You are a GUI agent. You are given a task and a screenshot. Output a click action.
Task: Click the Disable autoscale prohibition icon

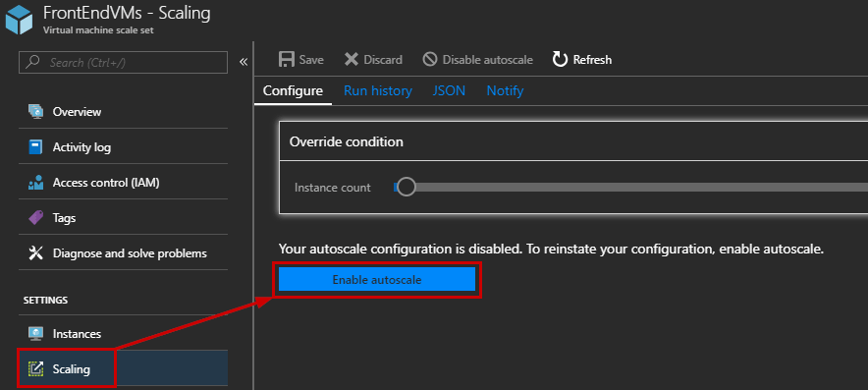point(429,59)
